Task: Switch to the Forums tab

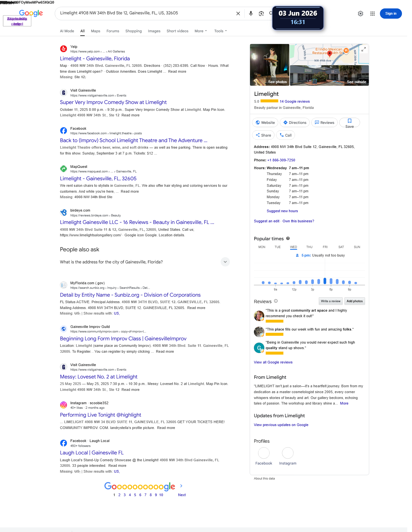Action: click(x=113, y=31)
